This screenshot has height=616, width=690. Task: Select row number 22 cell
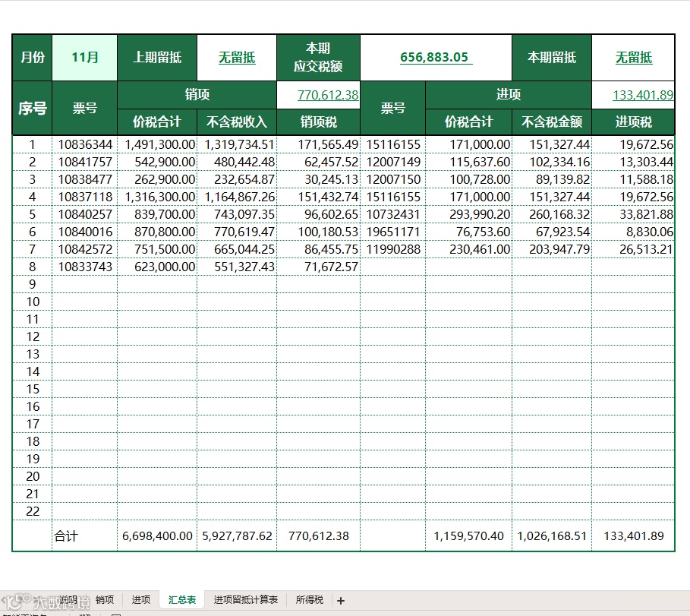click(33, 511)
